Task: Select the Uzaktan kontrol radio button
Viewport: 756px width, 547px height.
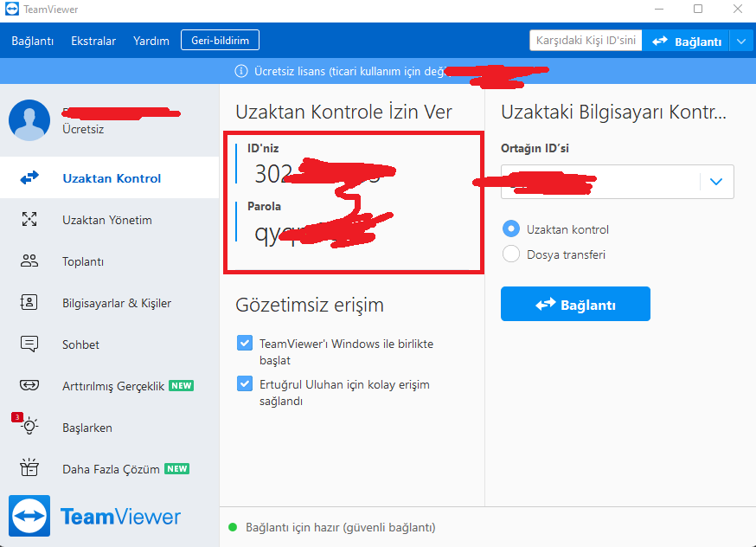Action: pos(511,228)
